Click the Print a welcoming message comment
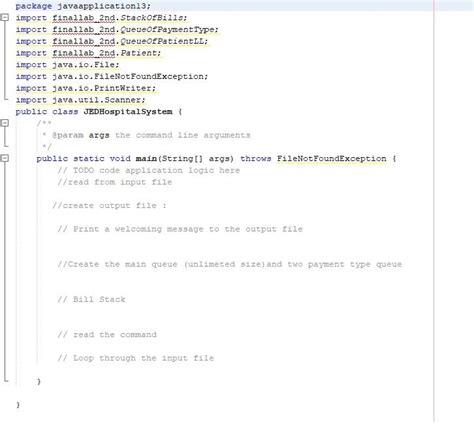The height and width of the screenshot is (444, 474). click(x=180, y=229)
